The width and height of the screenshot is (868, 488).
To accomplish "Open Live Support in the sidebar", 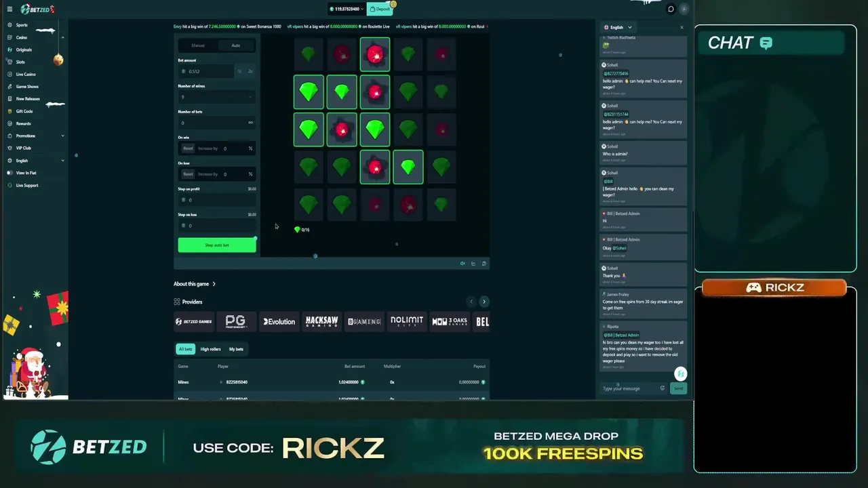I will (x=27, y=185).
